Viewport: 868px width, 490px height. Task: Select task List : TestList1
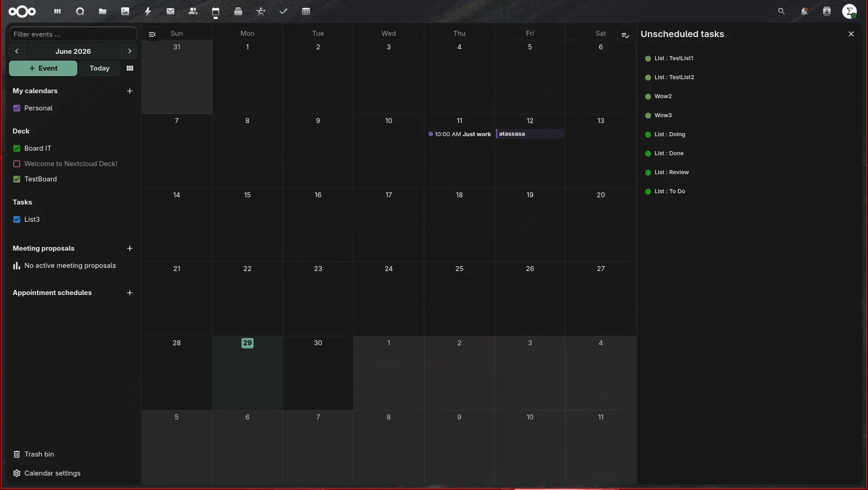coord(674,58)
